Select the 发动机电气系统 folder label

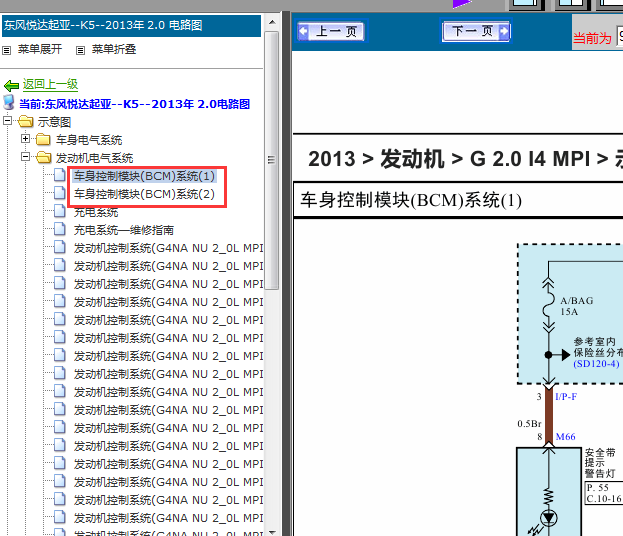click(x=95, y=159)
